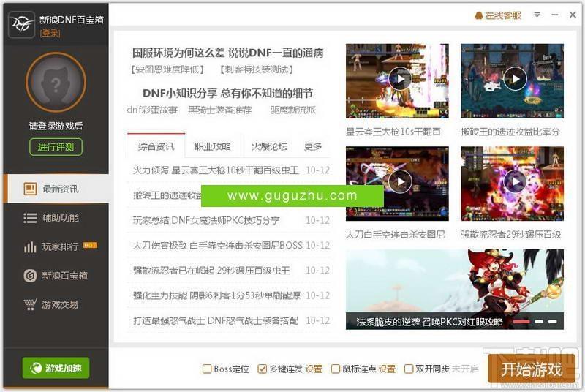
Task: Play the 太刀白手空连击 video
Action: [400, 181]
